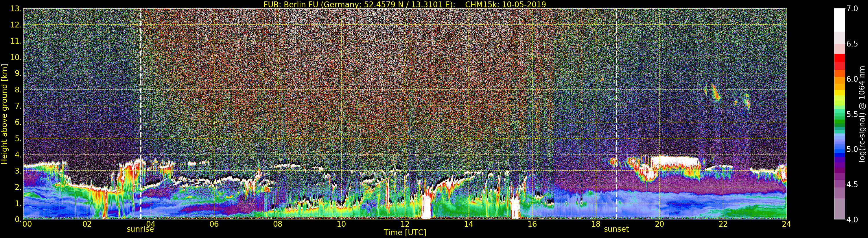Click the 24 hour tick label

tap(786, 224)
